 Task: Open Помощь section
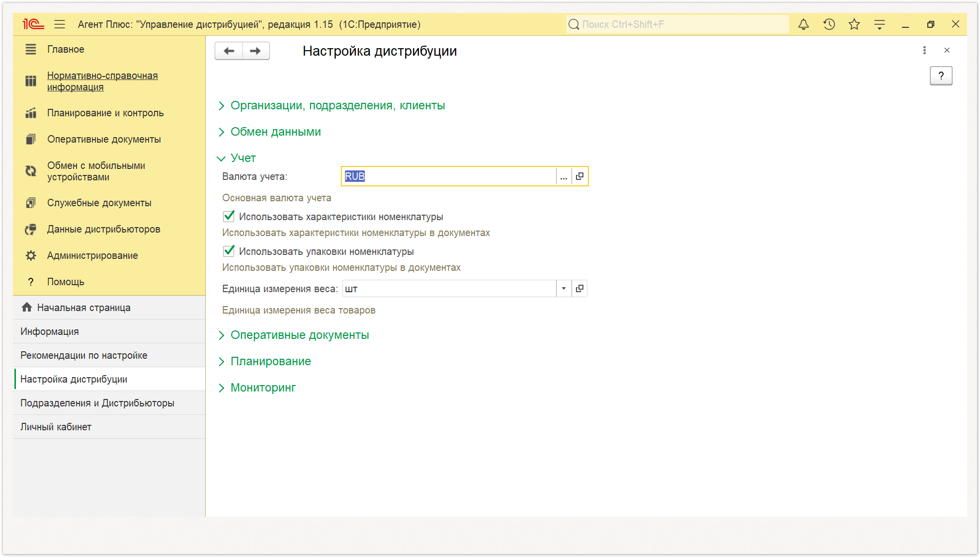pos(66,282)
